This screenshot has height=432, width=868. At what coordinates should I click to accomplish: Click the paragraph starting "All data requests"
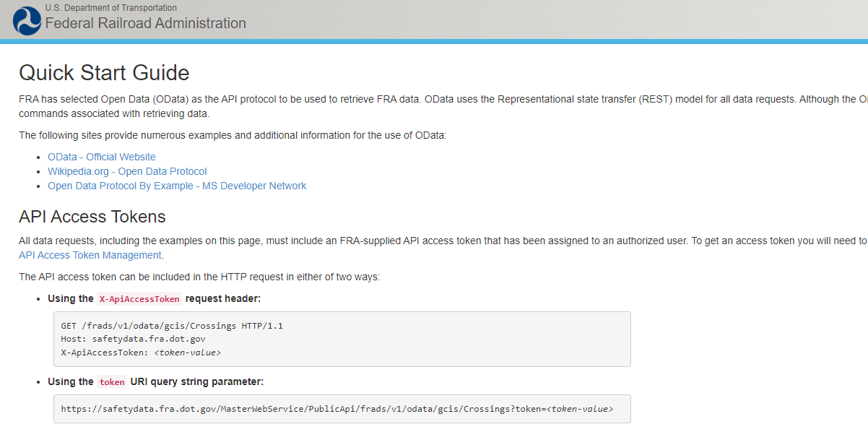(x=433, y=241)
